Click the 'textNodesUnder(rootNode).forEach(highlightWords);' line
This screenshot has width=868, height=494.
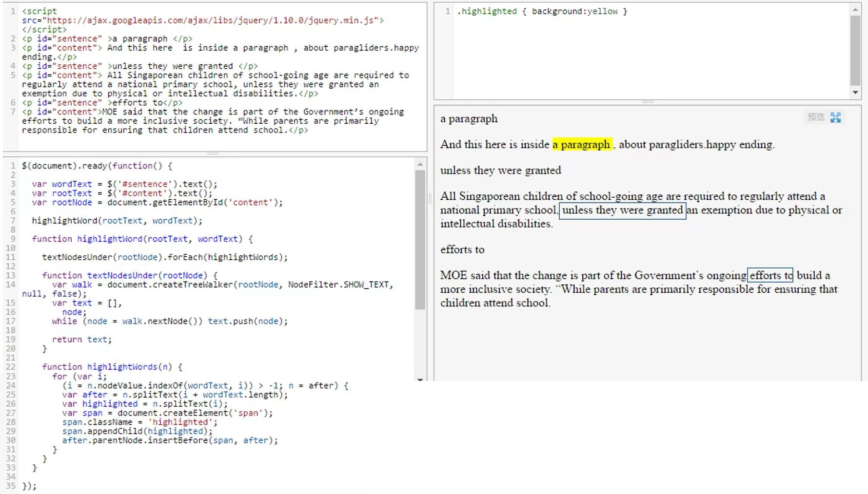165,257
